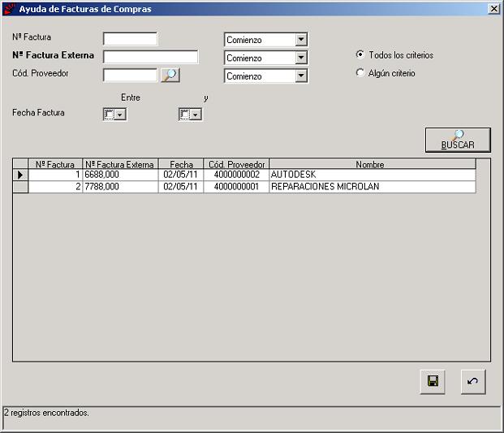The height and width of the screenshot is (433, 504).
Task: Expand the start date picker arrow
Action: [120, 115]
